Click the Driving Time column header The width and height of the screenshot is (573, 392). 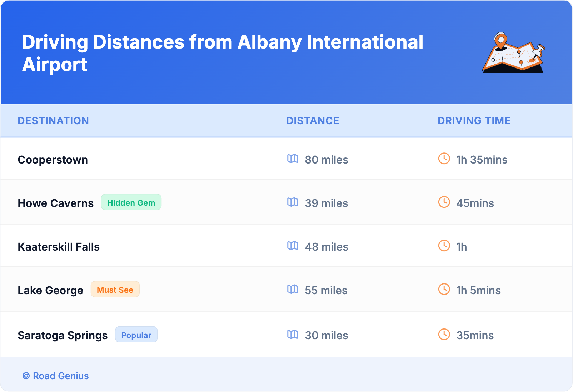coord(474,121)
